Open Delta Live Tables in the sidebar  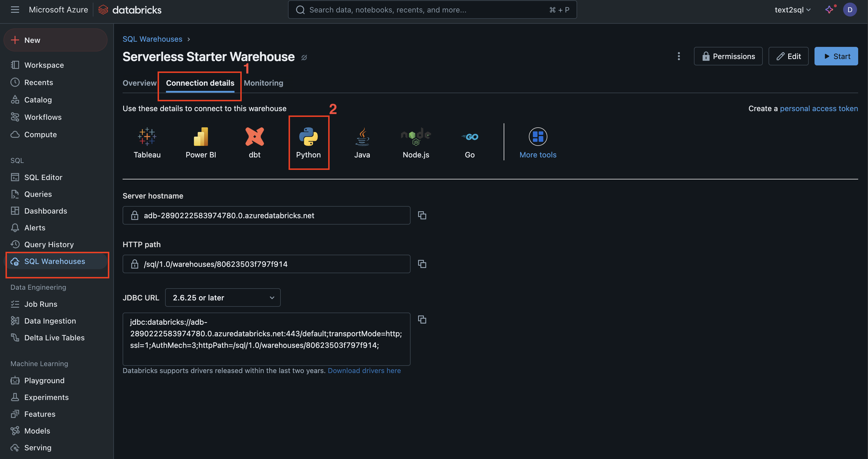[54, 337]
